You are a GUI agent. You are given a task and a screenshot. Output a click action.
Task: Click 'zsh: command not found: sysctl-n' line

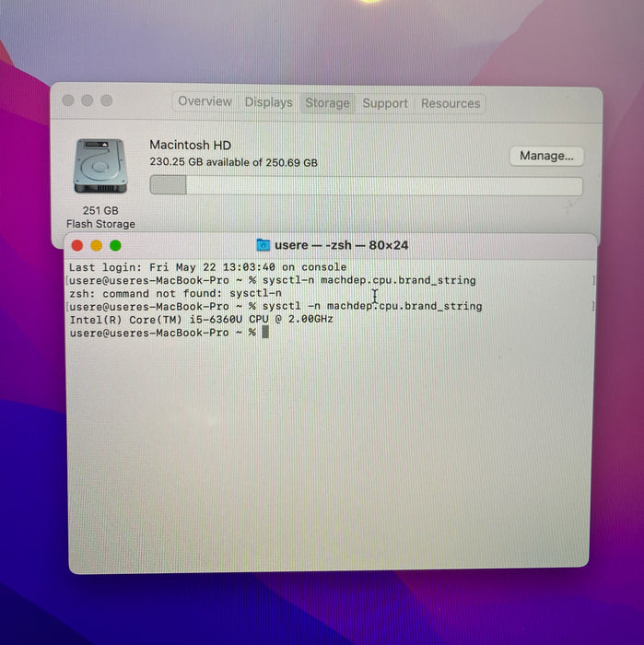176,293
